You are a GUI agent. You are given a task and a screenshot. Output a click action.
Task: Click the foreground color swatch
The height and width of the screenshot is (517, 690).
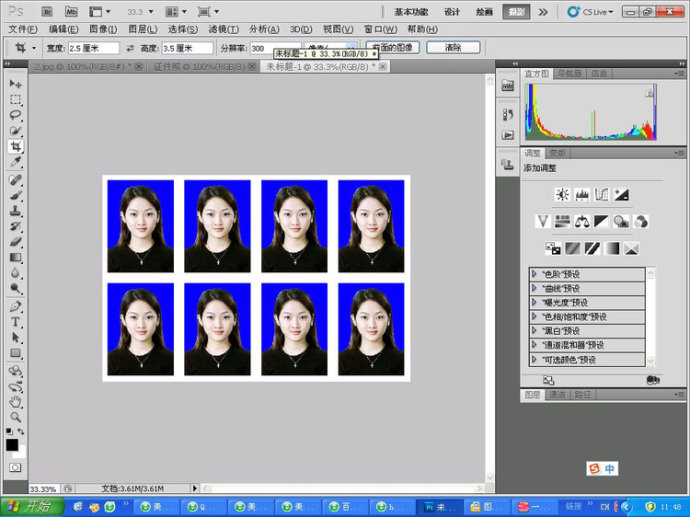click(x=12, y=444)
